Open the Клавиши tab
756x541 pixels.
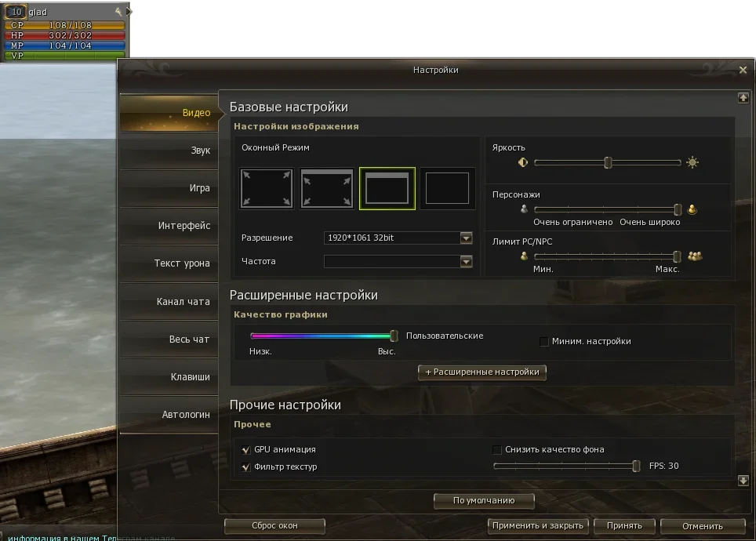click(x=169, y=376)
